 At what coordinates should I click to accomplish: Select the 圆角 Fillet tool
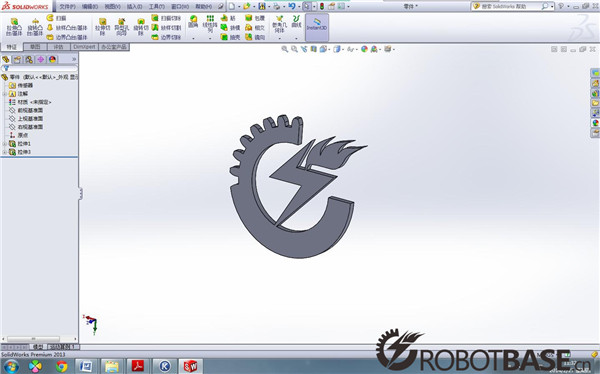pyautogui.click(x=193, y=22)
